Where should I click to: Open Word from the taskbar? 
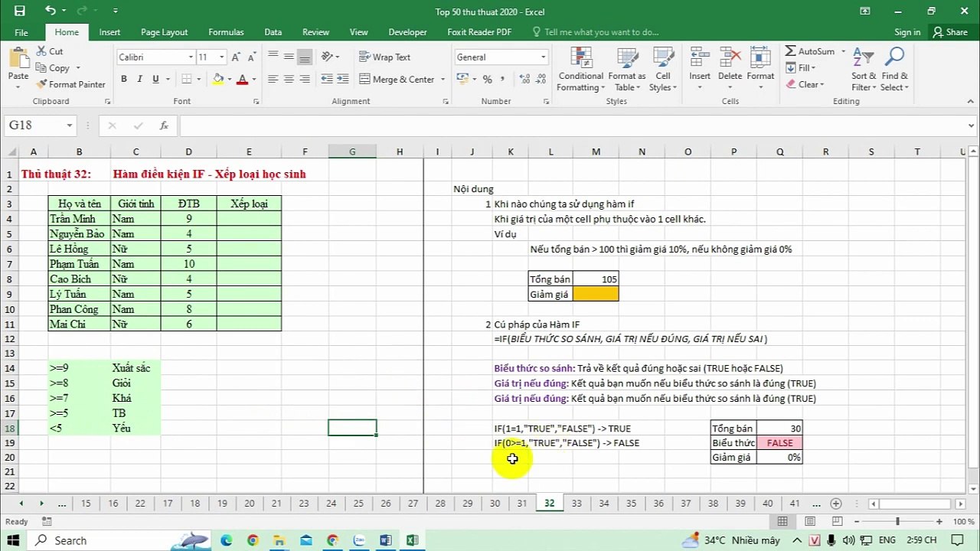pos(385,540)
